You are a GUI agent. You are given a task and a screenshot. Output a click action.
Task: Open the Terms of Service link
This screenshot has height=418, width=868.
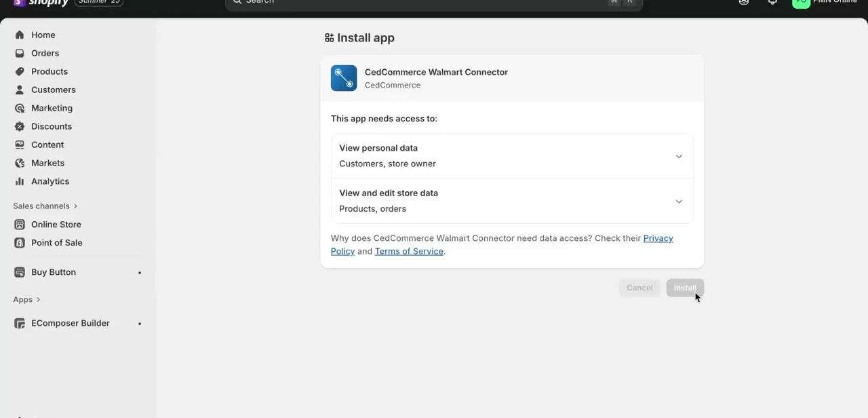click(x=409, y=251)
